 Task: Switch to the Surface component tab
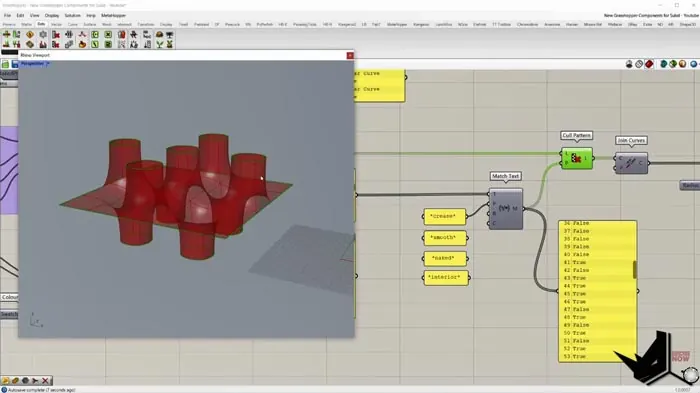point(89,24)
